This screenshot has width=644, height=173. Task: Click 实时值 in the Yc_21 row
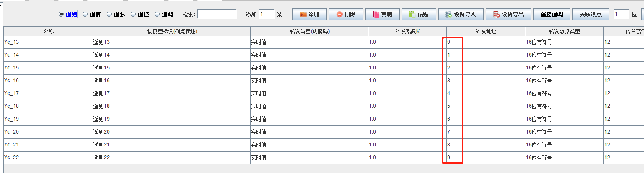pos(309,145)
